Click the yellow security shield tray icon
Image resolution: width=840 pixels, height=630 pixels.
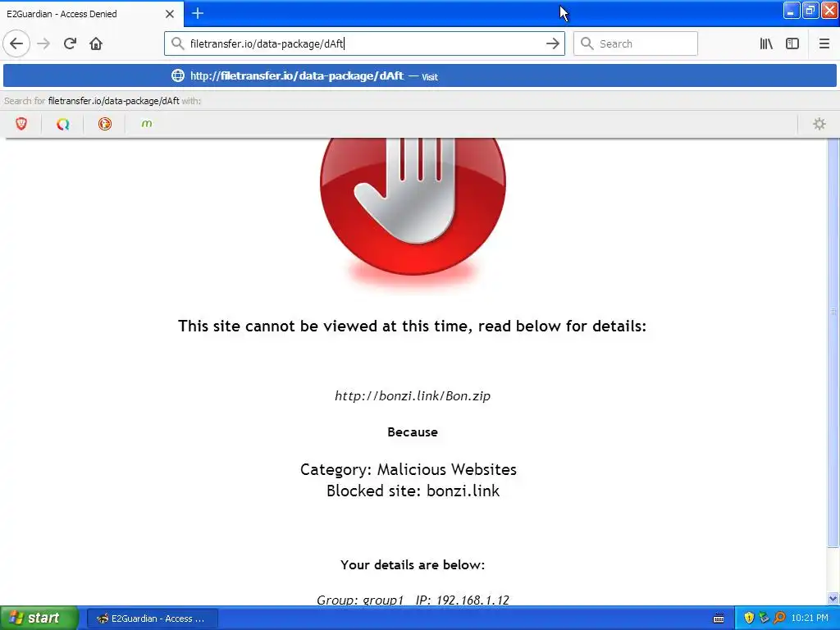[749, 619]
